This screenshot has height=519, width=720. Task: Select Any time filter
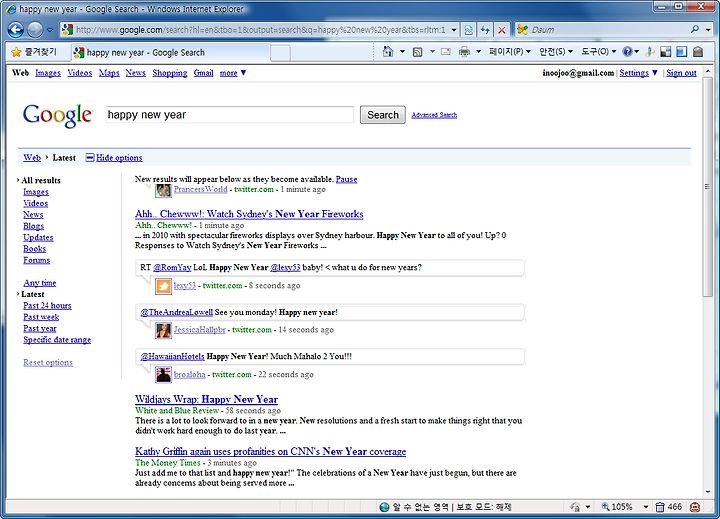click(x=39, y=283)
